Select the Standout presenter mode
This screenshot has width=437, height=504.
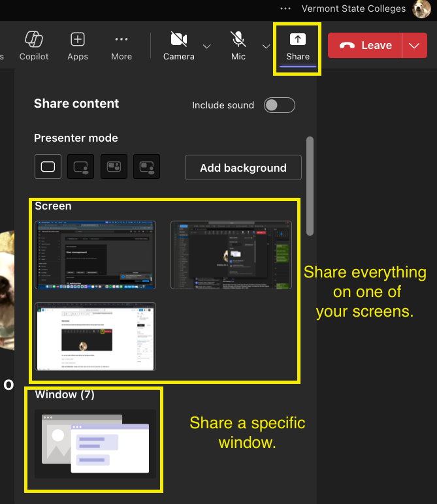(x=81, y=167)
